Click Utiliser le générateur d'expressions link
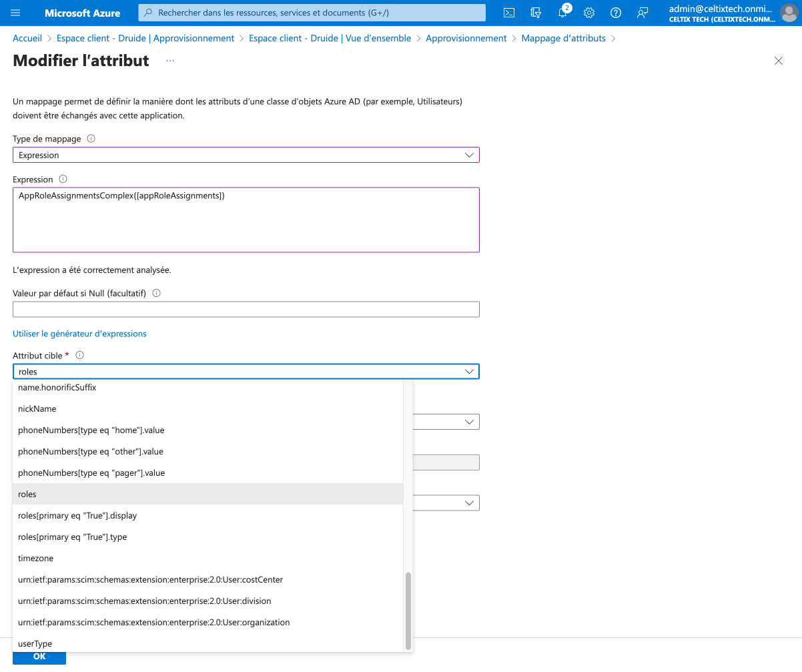 pyautogui.click(x=79, y=334)
